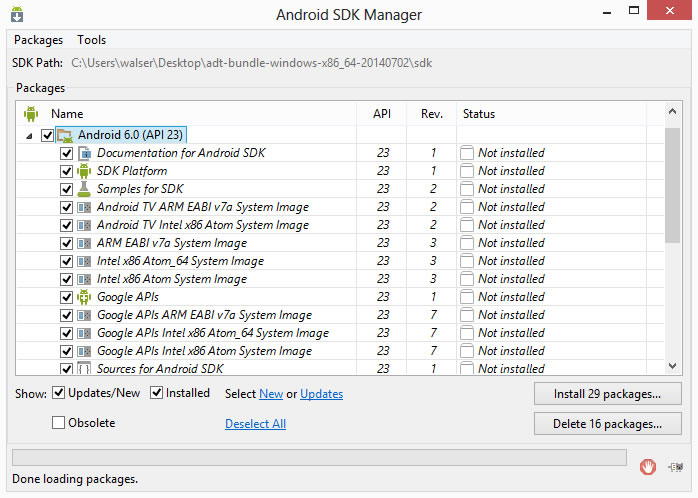Click the package list scrollbar thumb

[x=672, y=186]
